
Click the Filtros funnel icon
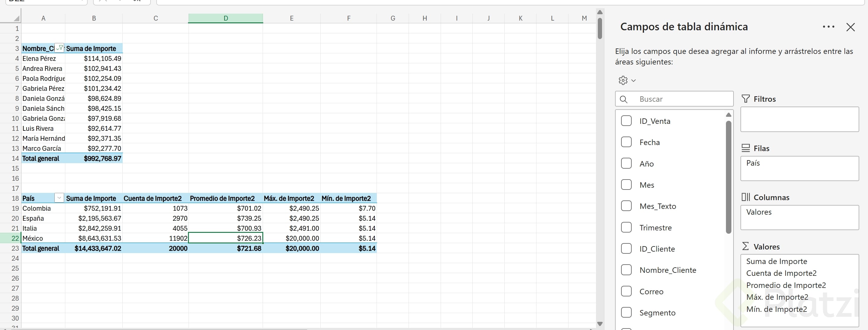pyautogui.click(x=746, y=99)
